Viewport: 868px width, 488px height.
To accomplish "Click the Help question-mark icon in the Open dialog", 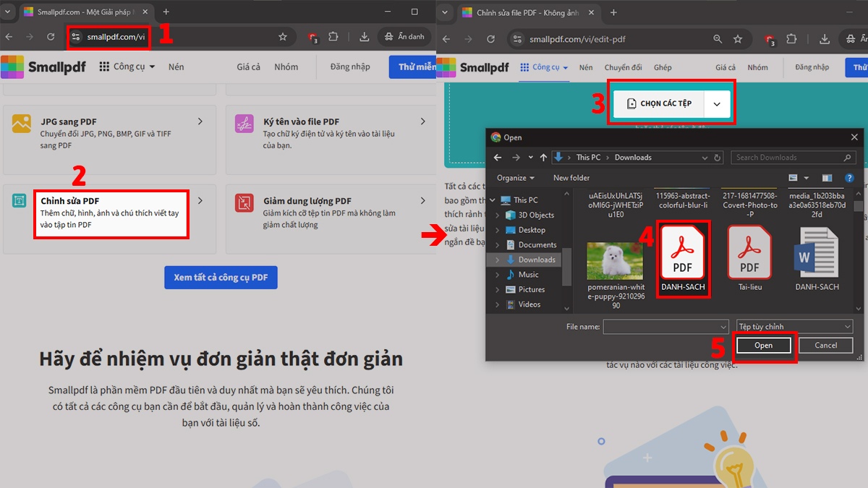I will [x=850, y=178].
